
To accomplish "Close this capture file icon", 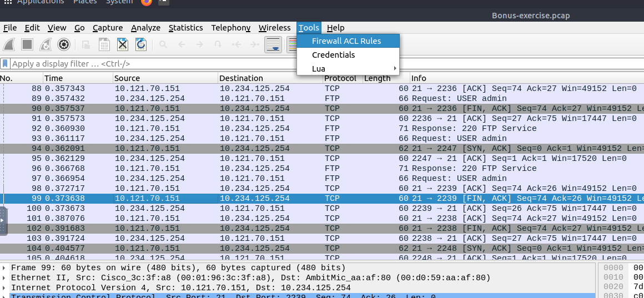I will click(123, 44).
